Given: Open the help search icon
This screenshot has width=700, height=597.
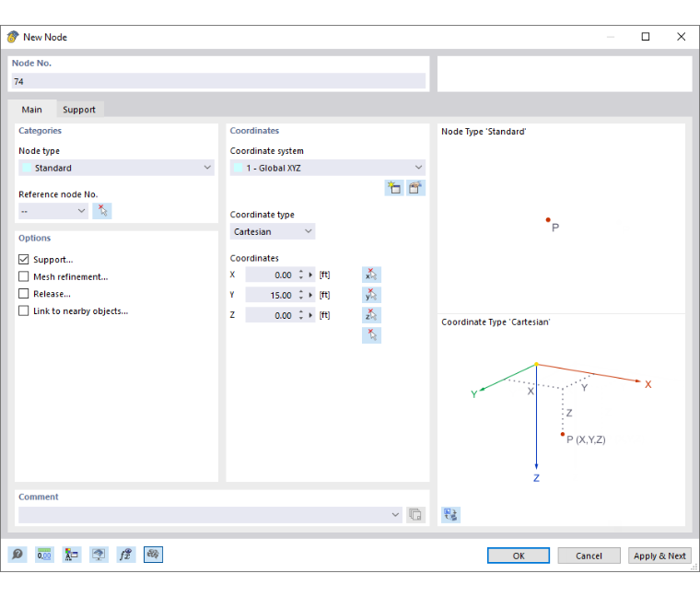Looking at the screenshot, I should point(17,555).
